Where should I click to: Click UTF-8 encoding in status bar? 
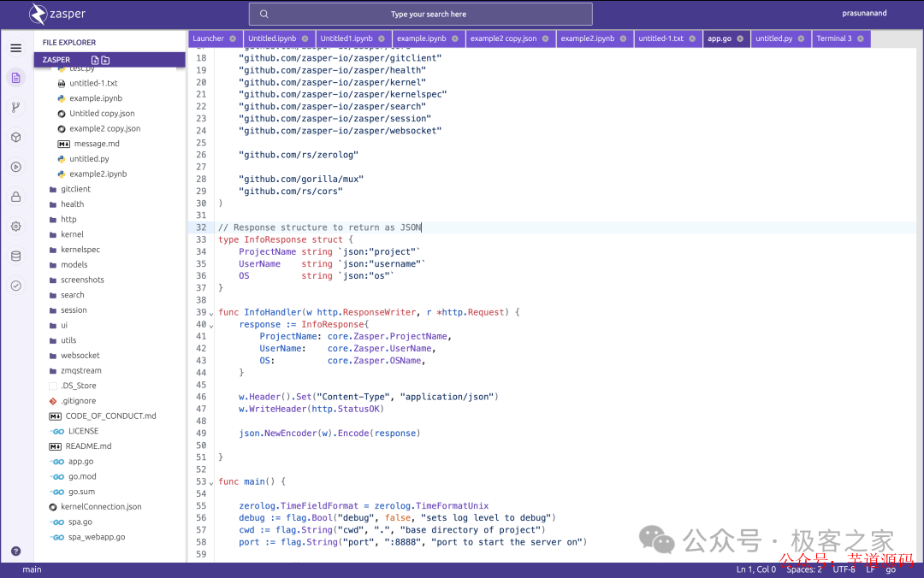(844, 569)
